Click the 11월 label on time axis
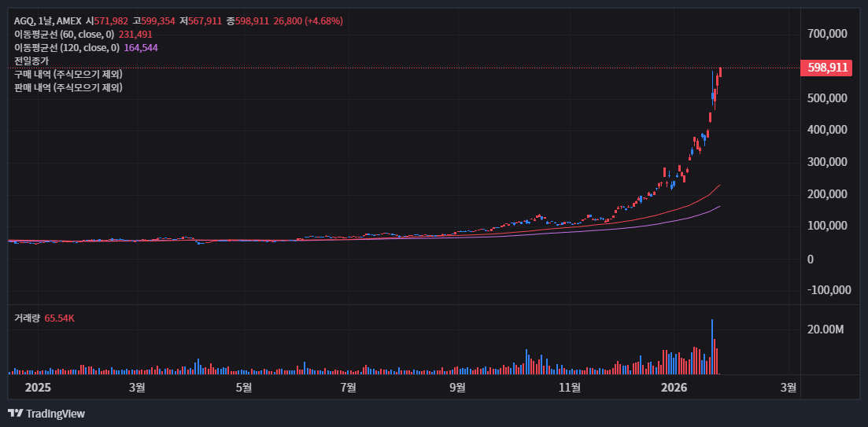 tap(570, 387)
